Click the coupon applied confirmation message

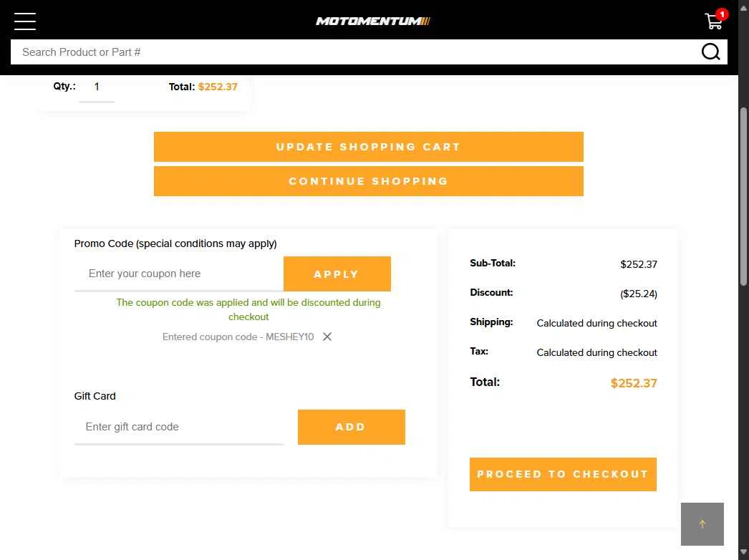click(x=248, y=309)
